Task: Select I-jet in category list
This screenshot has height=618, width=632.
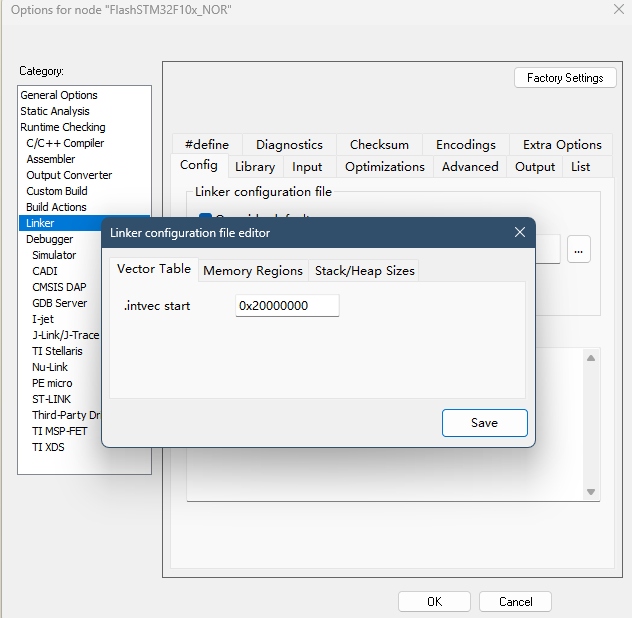Action: click(43, 319)
